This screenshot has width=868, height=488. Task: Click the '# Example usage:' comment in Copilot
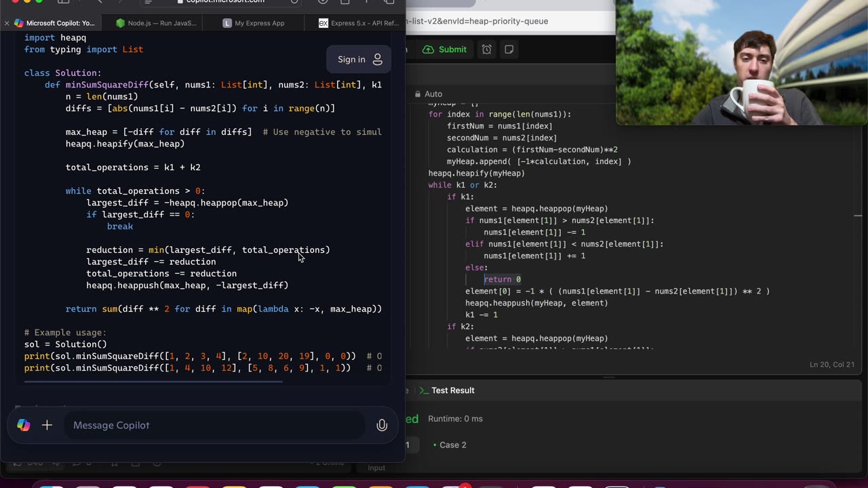coord(65,333)
